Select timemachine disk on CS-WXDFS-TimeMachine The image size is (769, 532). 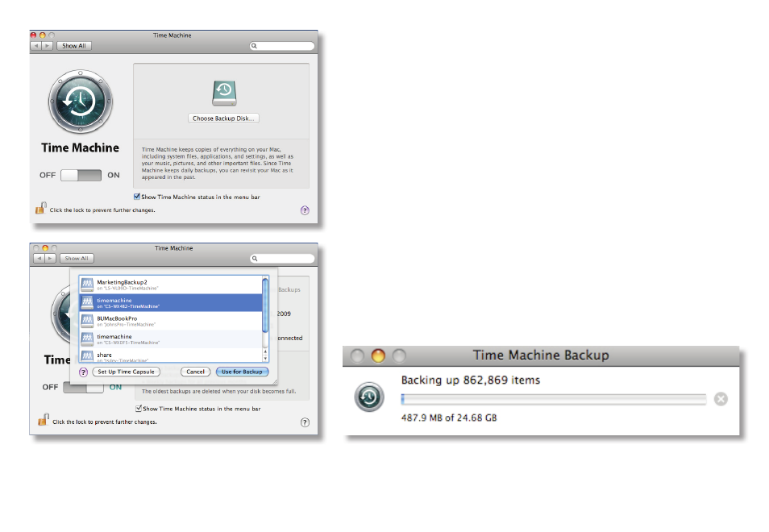pyautogui.click(x=171, y=339)
